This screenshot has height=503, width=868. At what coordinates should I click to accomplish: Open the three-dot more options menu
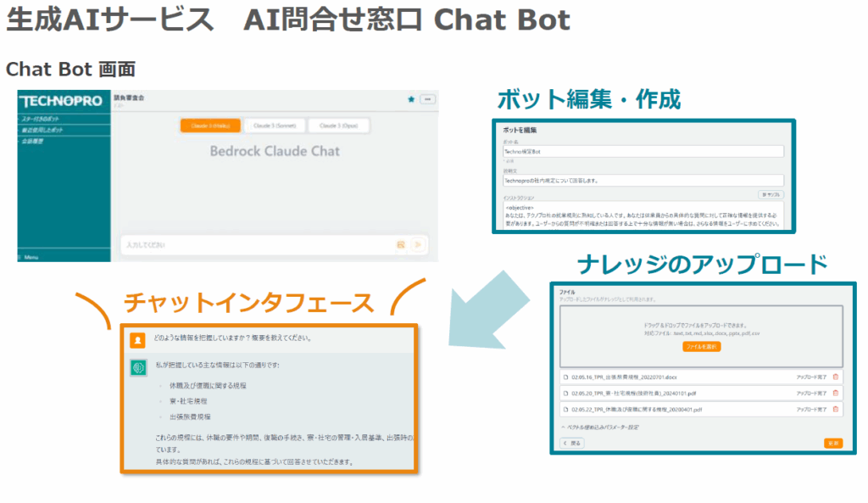426,99
